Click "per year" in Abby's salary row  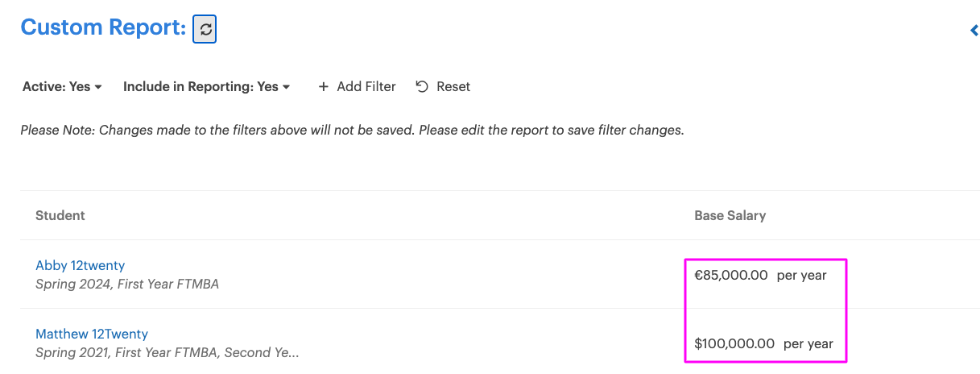pyautogui.click(x=801, y=275)
